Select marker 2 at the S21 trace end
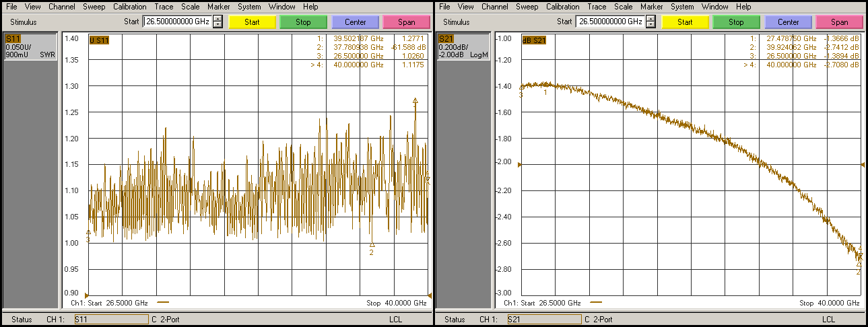868x327 pixels. (859, 264)
